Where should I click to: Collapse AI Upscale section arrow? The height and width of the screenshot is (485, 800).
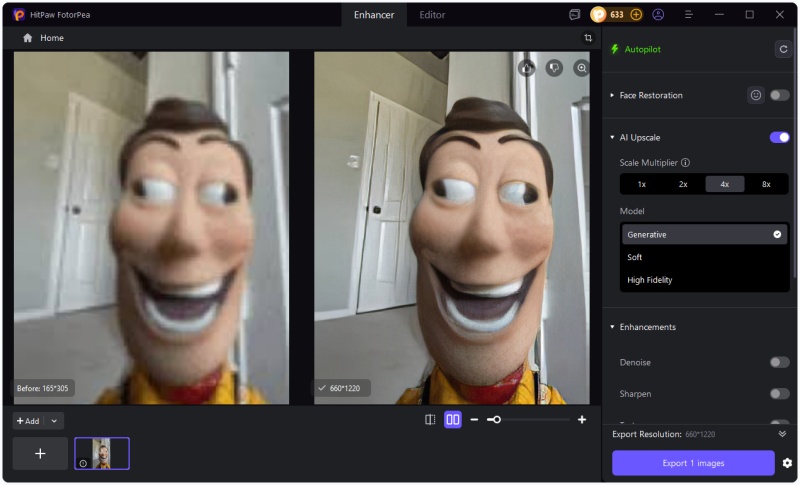pos(612,137)
